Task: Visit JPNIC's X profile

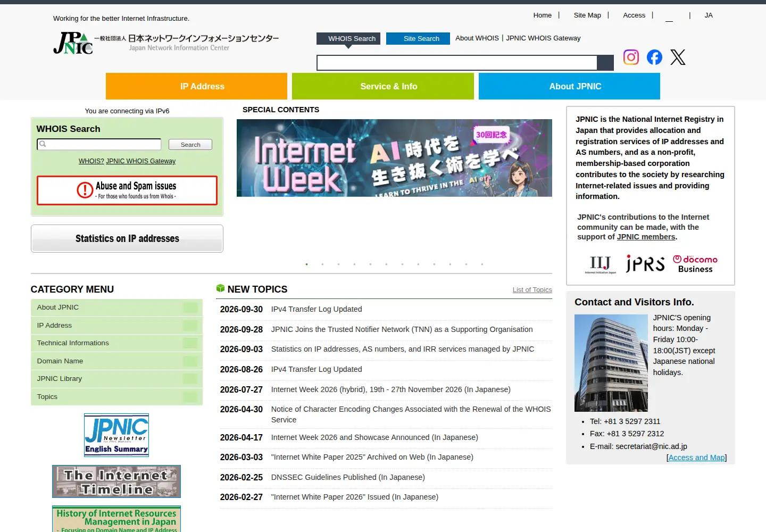Action: pos(678,57)
